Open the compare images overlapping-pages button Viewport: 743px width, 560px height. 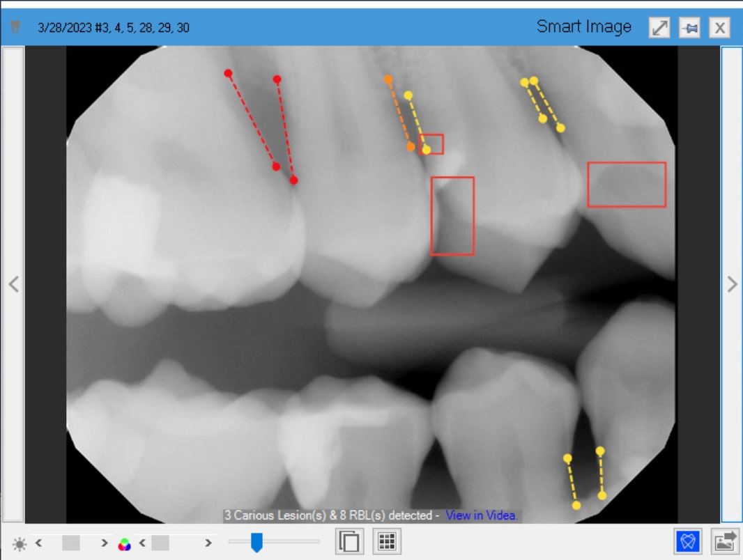pyautogui.click(x=349, y=541)
